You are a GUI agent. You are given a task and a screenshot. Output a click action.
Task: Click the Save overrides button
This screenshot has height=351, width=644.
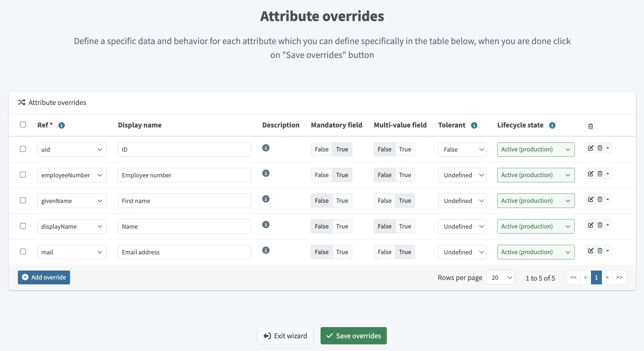click(x=353, y=336)
